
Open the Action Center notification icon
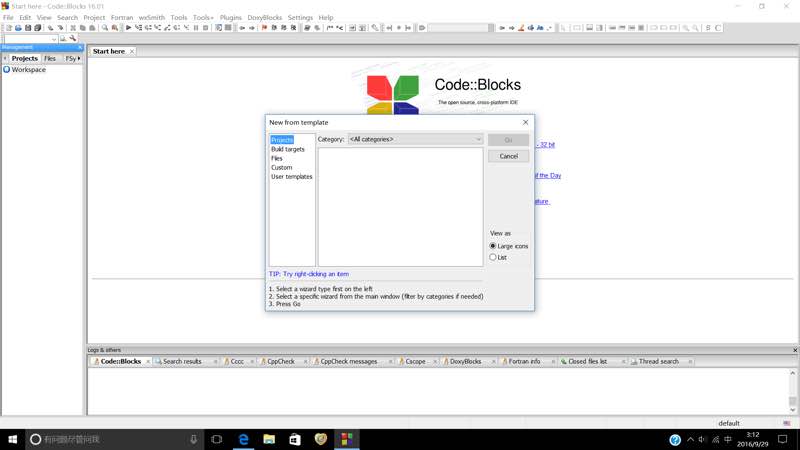tap(783, 439)
